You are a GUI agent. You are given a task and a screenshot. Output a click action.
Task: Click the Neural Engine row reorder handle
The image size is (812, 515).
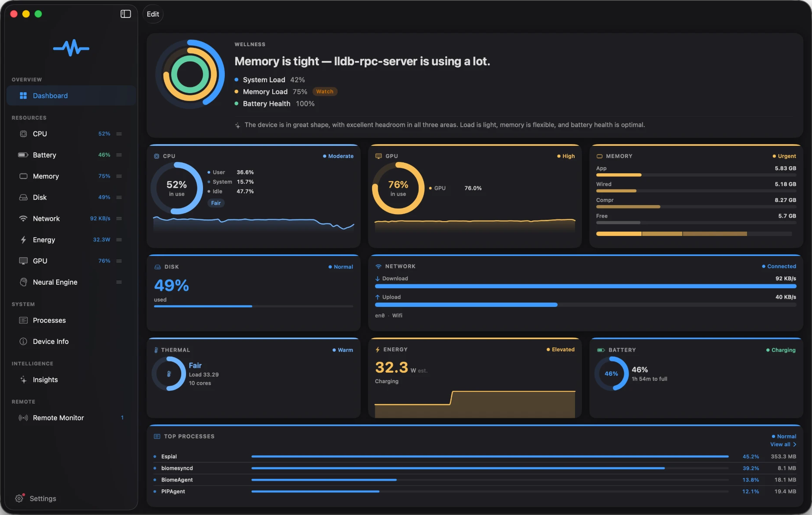click(x=119, y=282)
